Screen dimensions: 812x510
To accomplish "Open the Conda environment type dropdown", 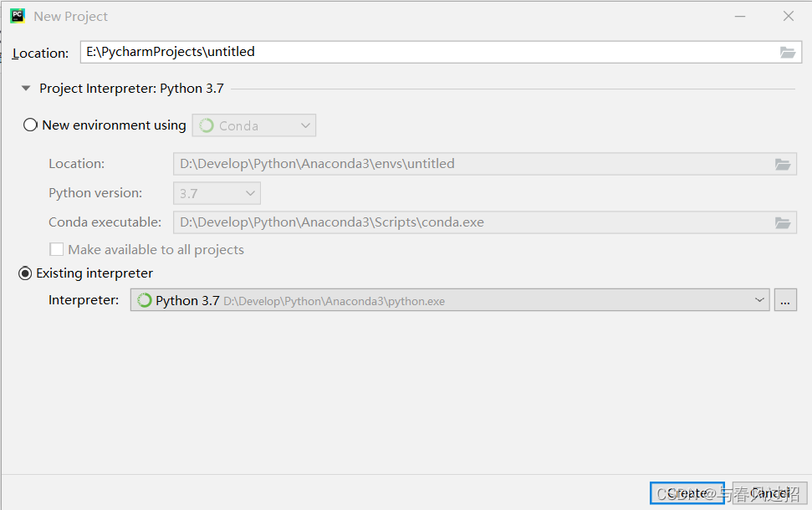I will pyautogui.click(x=253, y=125).
